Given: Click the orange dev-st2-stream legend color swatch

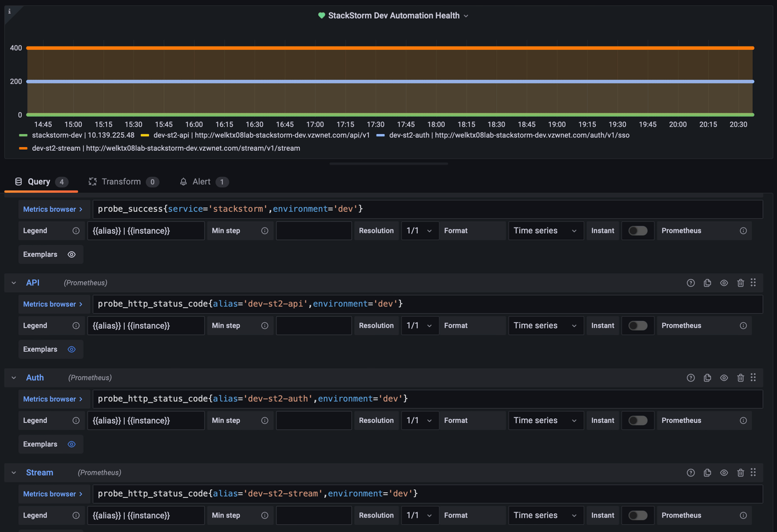Looking at the screenshot, I should click(x=23, y=148).
